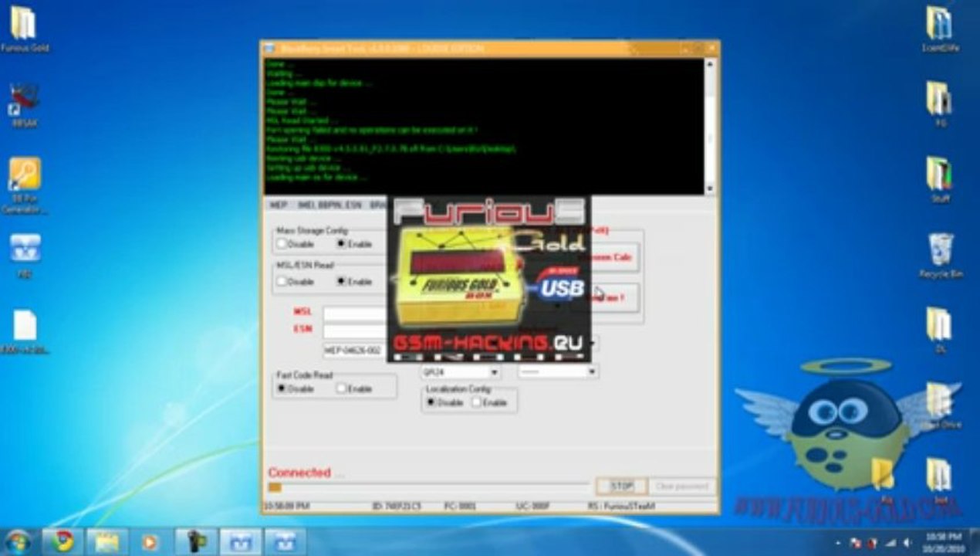This screenshot has width=980, height=556.
Task: Click the Clear password button
Action: coord(682,486)
